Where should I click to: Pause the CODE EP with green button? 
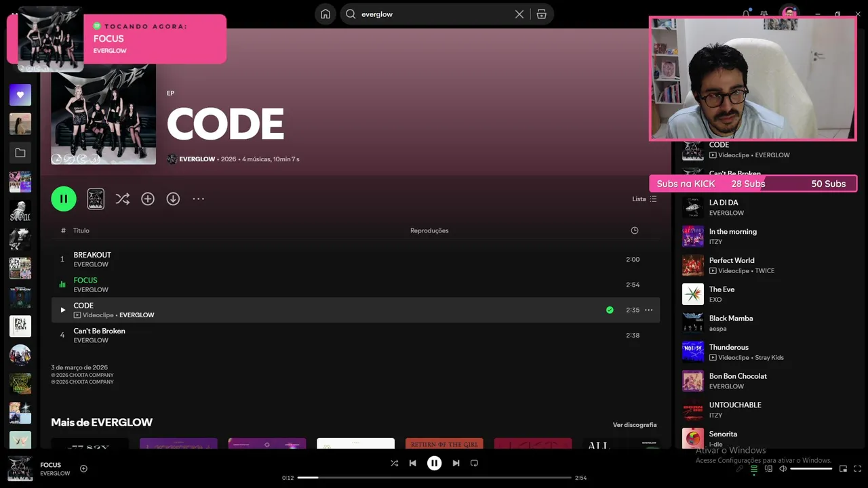point(64,199)
